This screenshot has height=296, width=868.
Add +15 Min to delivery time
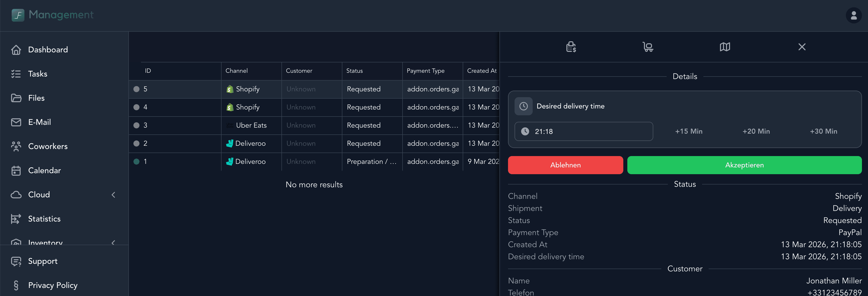pyautogui.click(x=689, y=131)
